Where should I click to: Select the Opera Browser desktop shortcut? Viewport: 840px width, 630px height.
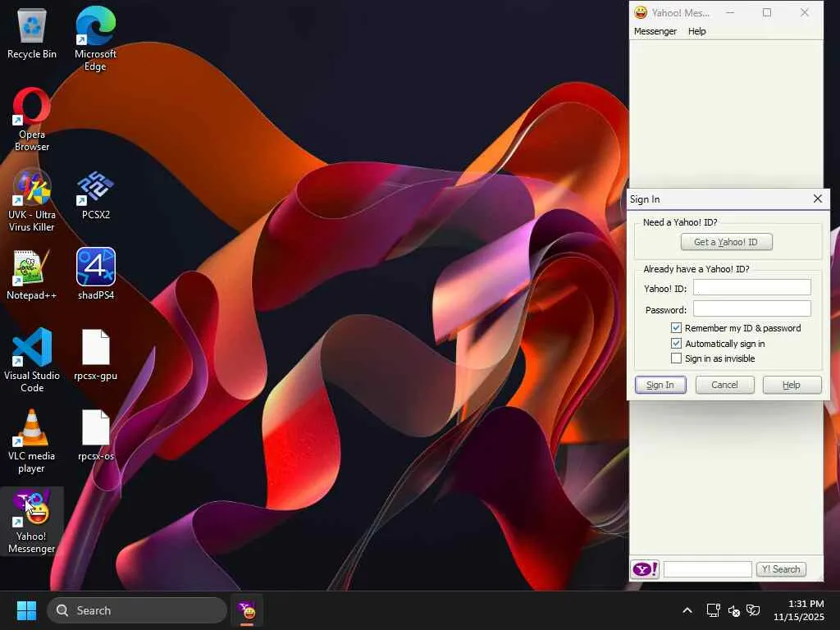point(32,119)
